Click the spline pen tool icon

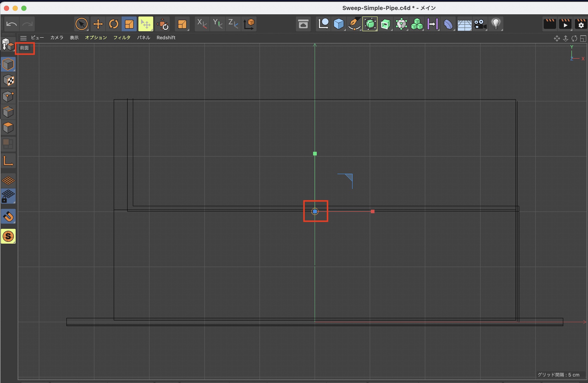(354, 24)
